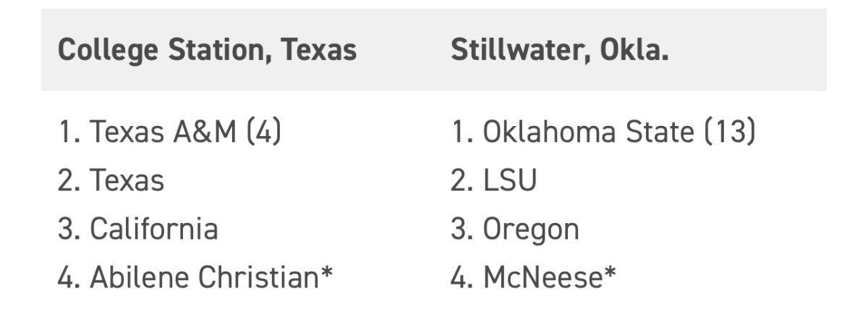868x310 pixels.
Task: Select the College Station, Texas column header
Action: click(207, 51)
